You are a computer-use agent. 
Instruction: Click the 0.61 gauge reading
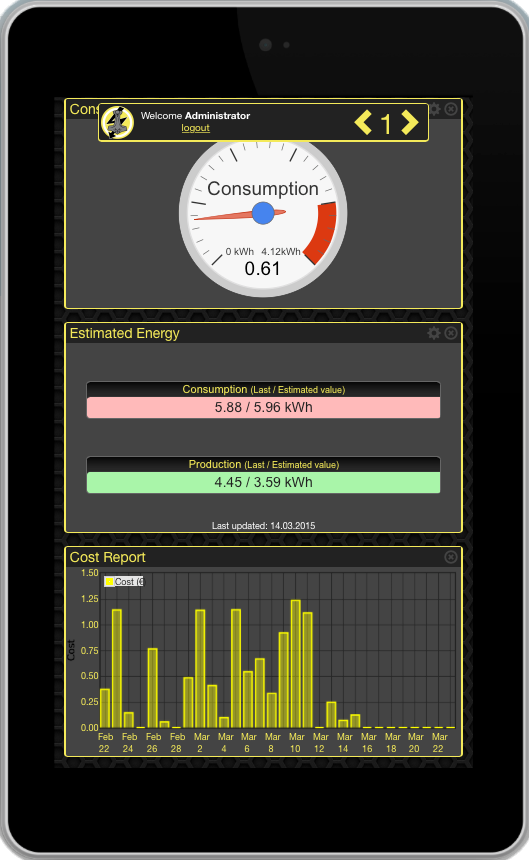[263, 269]
